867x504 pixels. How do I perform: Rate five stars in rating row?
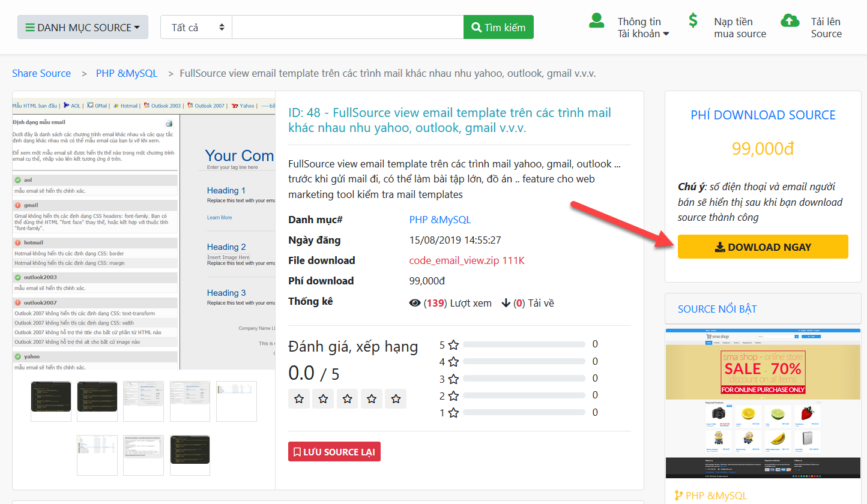(x=396, y=398)
